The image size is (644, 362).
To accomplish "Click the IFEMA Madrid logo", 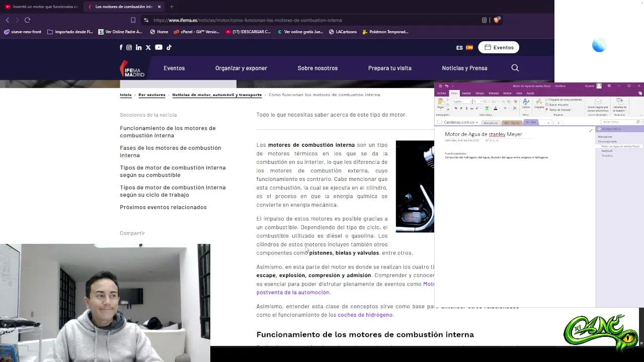I will tap(132, 68).
